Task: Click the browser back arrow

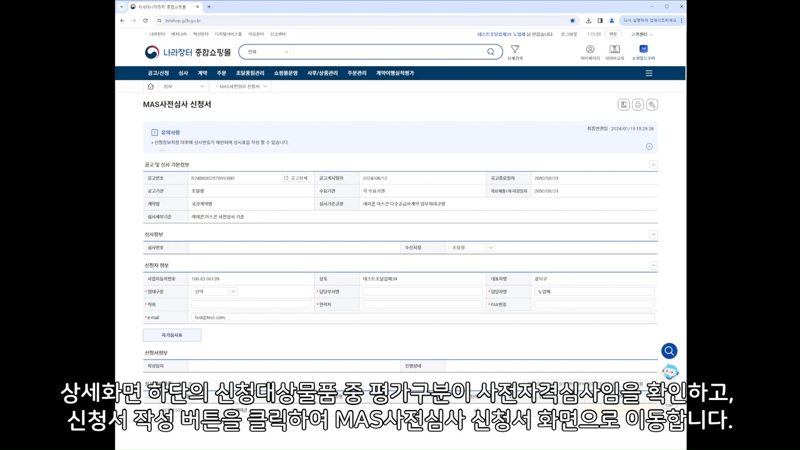Action: coord(122,21)
